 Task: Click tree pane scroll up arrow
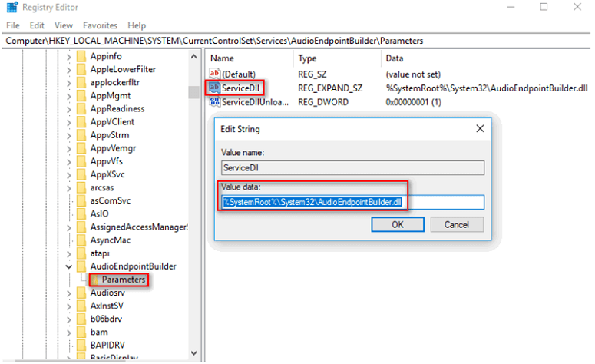tap(194, 57)
